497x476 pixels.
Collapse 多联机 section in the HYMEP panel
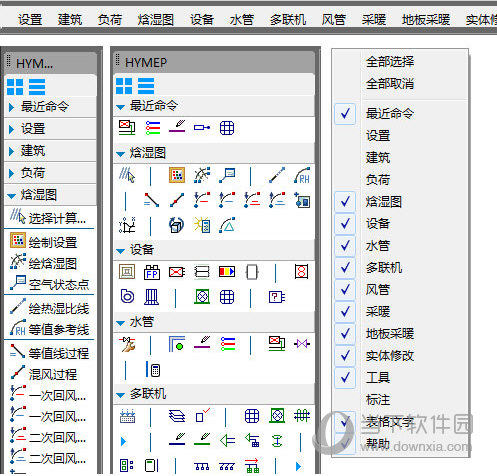coord(214,394)
